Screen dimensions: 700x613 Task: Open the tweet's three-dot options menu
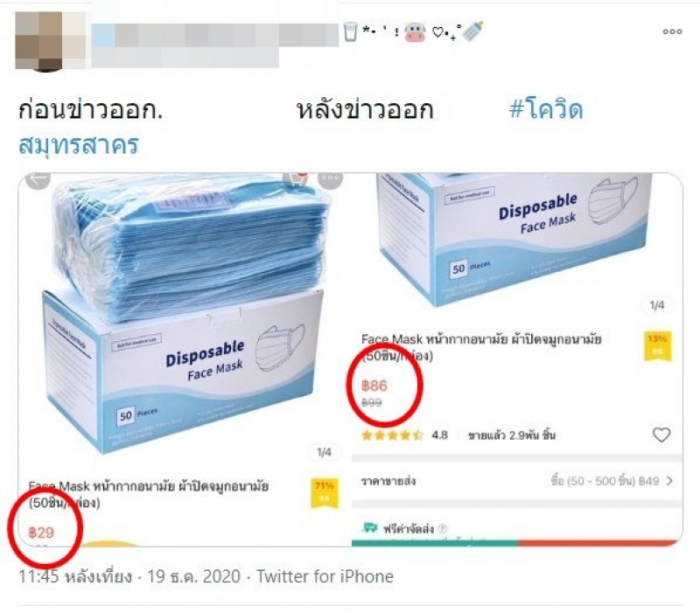(x=672, y=31)
